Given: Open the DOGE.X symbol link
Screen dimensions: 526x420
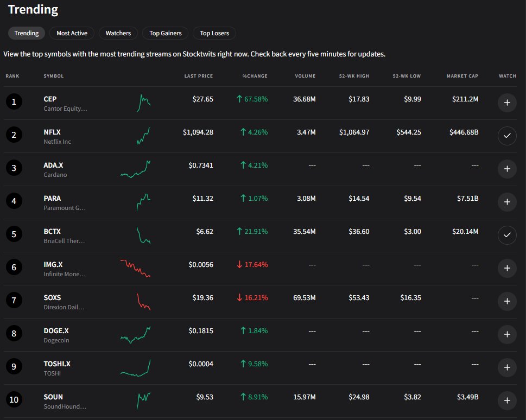Looking at the screenshot, I should click(x=56, y=331).
